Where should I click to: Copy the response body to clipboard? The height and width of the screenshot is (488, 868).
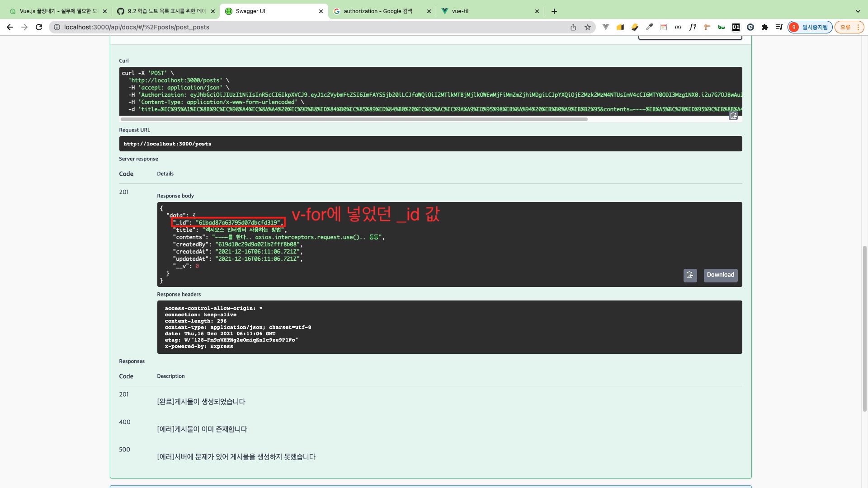coord(690,275)
